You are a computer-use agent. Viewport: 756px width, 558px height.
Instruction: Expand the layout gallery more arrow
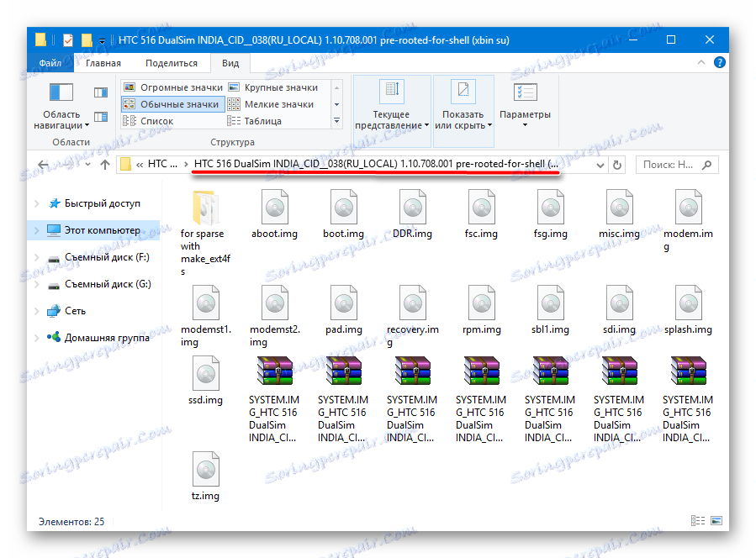[x=337, y=121]
